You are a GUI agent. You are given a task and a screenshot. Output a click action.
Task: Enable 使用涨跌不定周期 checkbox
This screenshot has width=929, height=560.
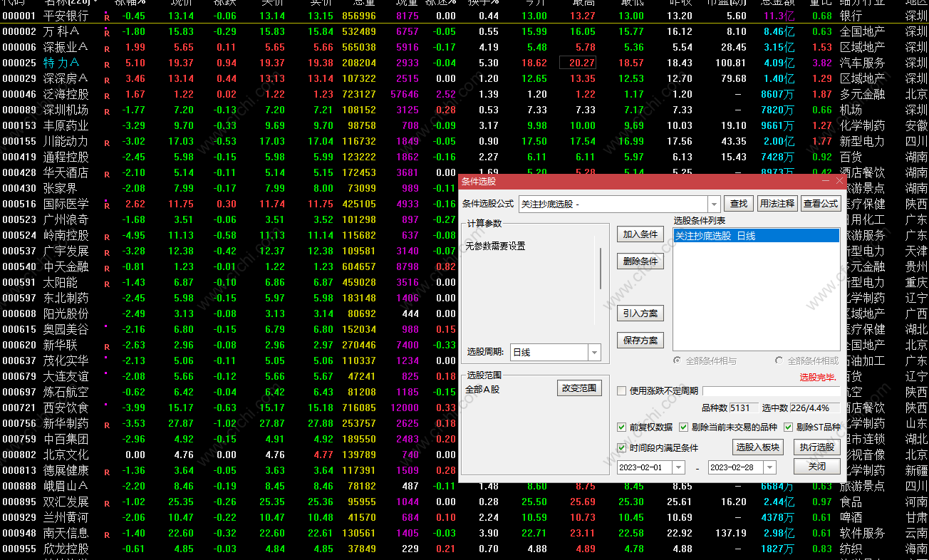621,391
